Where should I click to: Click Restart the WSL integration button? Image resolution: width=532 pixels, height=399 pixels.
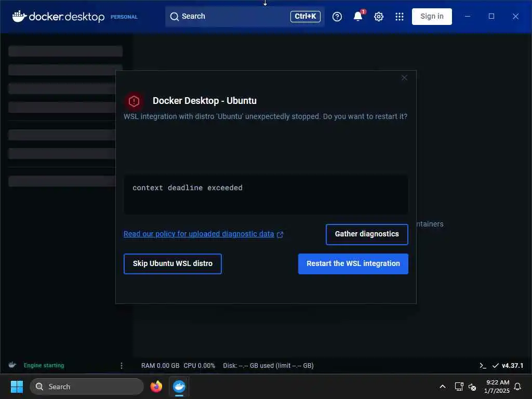353,263
